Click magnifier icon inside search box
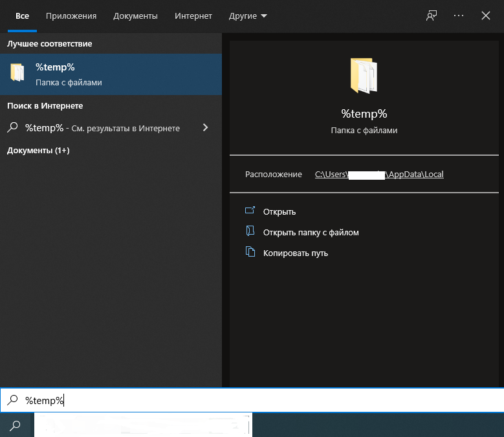 coord(12,400)
